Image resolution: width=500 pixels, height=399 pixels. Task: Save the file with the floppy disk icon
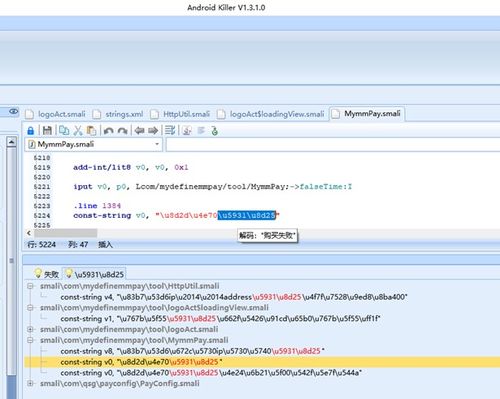pos(47,130)
